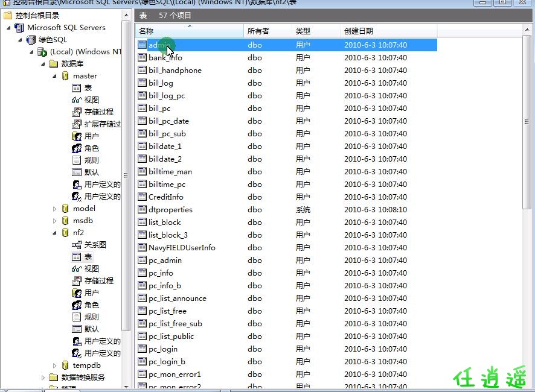The width and height of the screenshot is (535, 392).
Task: Click the 绿色SQL server group icon
Action: pyautogui.click(x=31, y=40)
